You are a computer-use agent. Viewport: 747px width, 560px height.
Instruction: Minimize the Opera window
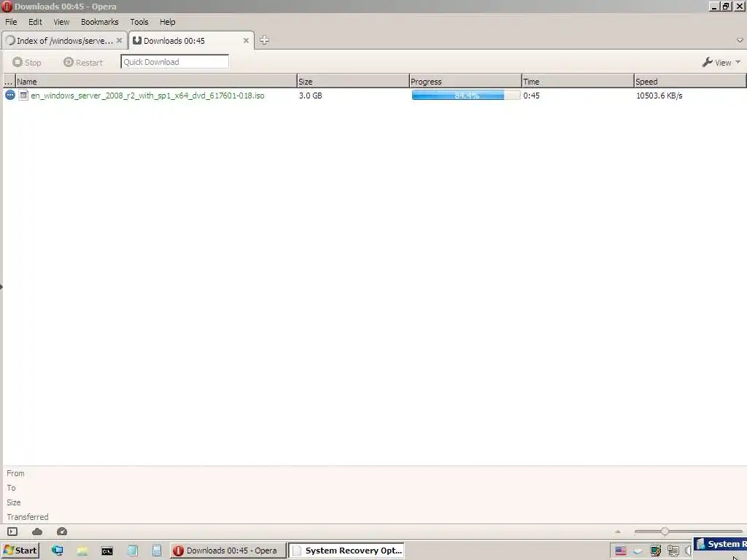(x=714, y=6)
